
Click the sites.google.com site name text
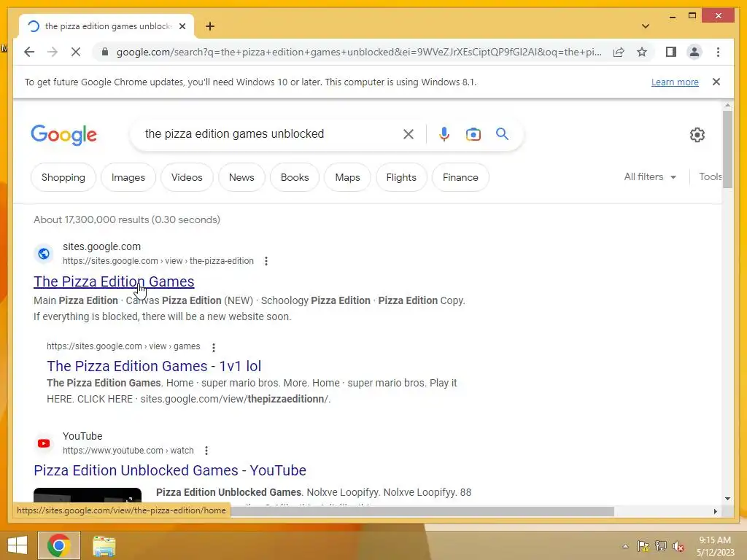tap(101, 246)
